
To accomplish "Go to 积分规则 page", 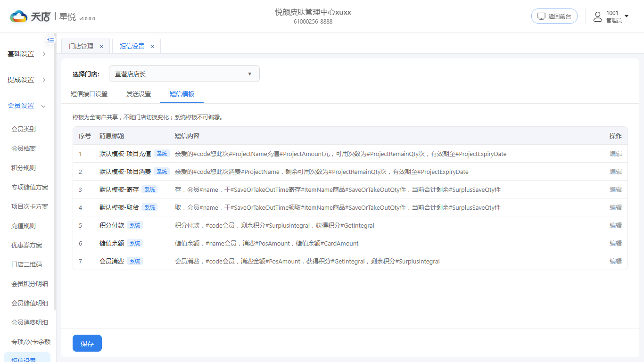I will pyautogui.click(x=24, y=168).
